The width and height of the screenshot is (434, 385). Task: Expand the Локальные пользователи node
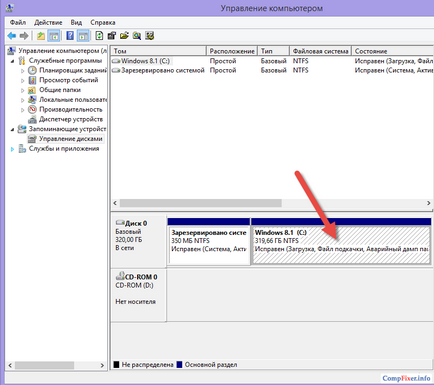[22, 100]
